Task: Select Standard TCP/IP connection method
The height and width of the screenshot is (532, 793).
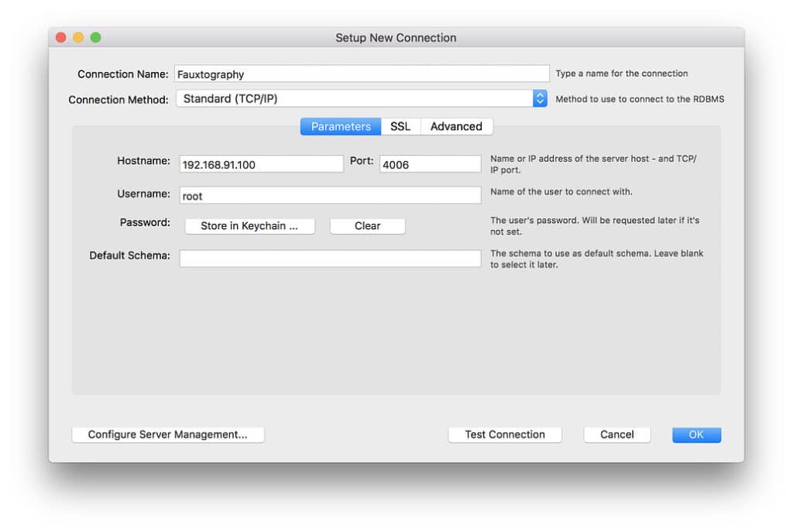Action: point(356,98)
